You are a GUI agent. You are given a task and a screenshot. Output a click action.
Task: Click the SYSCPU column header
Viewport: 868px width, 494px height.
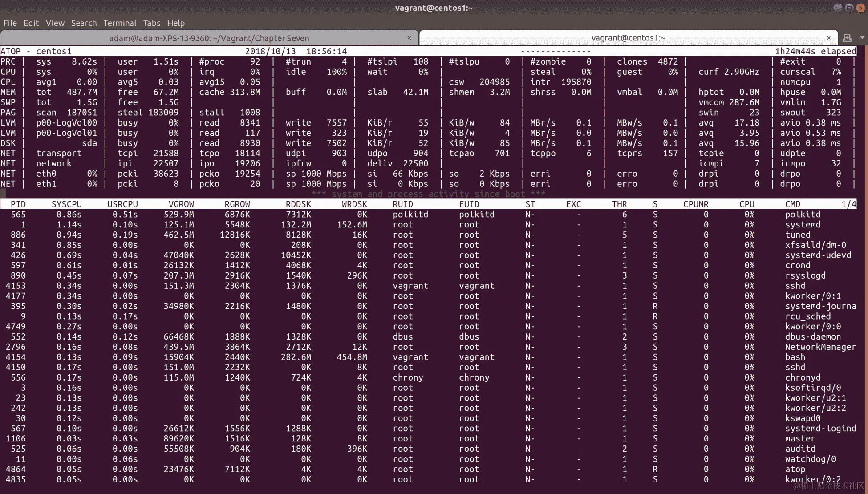click(x=66, y=204)
